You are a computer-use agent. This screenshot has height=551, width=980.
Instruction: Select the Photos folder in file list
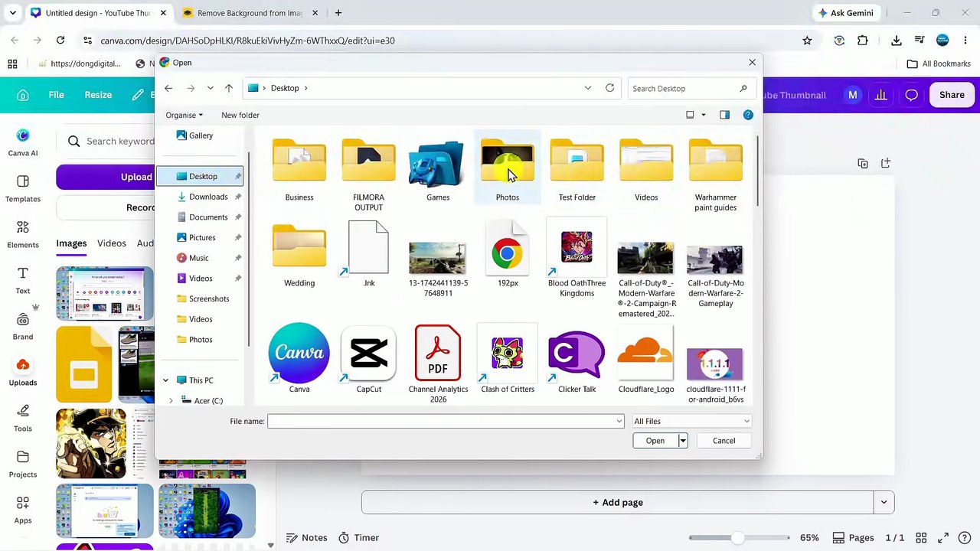click(x=507, y=169)
